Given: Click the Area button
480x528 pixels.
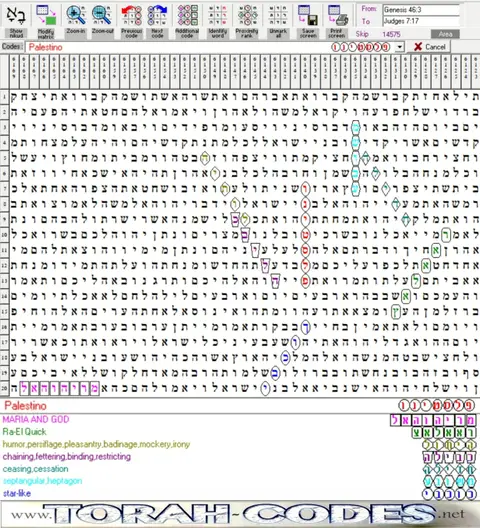Looking at the screenshot, I should (x=445, y=34).
